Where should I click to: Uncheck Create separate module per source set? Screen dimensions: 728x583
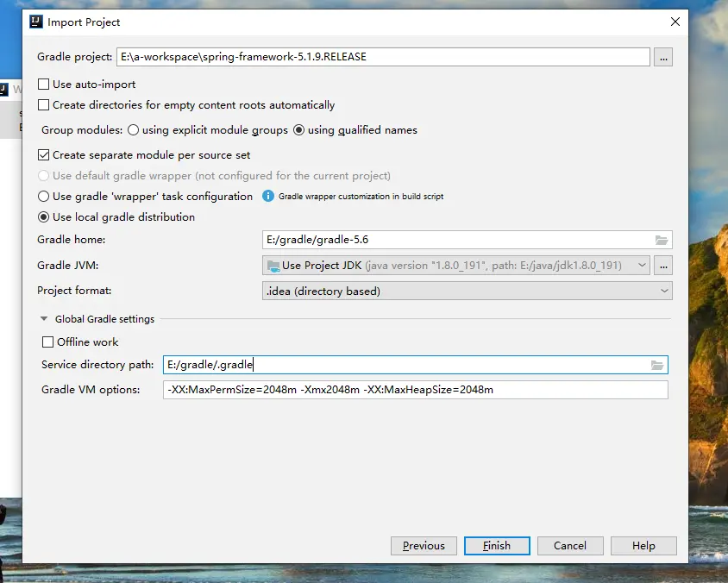43,155
